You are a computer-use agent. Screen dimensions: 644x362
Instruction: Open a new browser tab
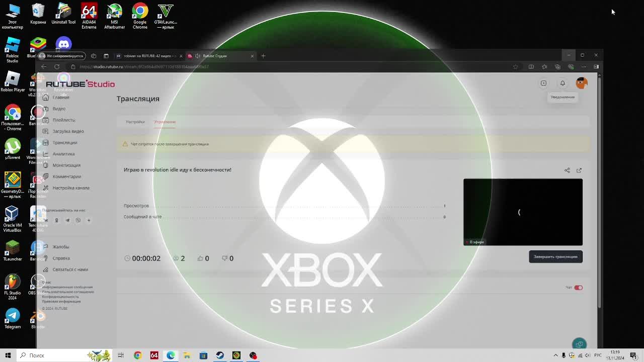[263, 56]
